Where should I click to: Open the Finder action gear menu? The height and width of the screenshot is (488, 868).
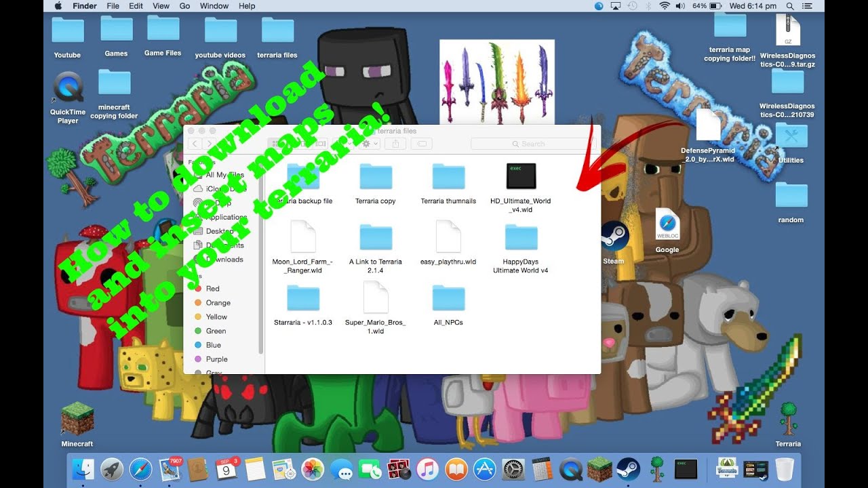pos(370,144)
